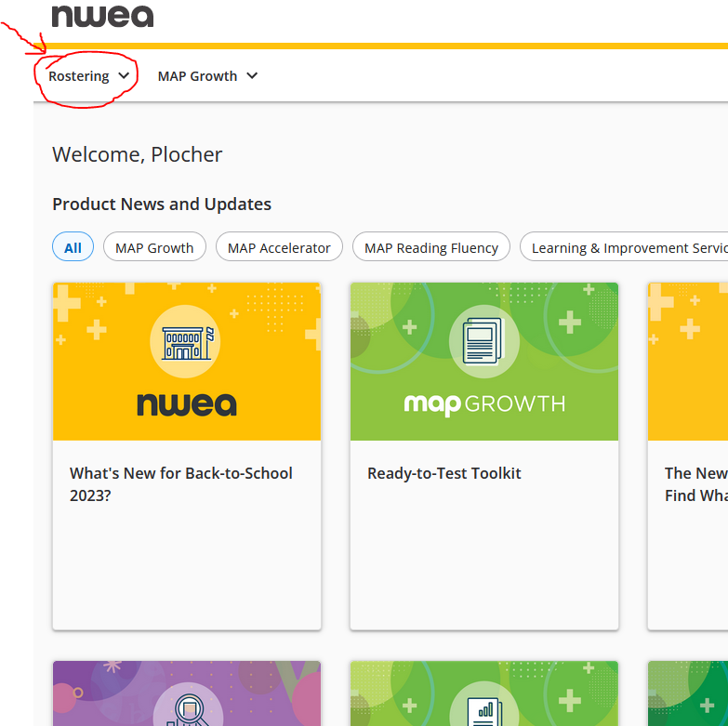728x726 pixels.
Task: Click the green map GROWTH banner logo
Action: click(x=484, y=404)
